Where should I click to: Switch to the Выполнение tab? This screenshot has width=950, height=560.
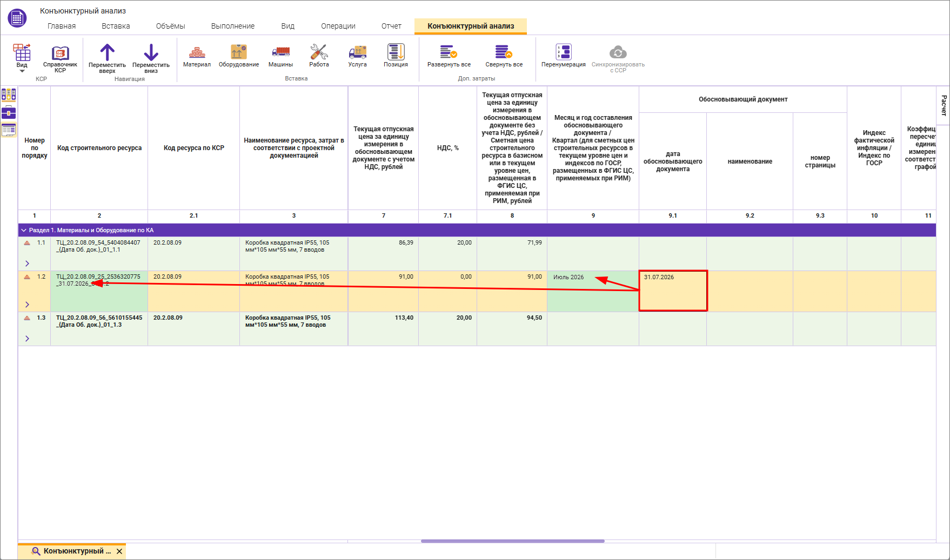point(233,26)
